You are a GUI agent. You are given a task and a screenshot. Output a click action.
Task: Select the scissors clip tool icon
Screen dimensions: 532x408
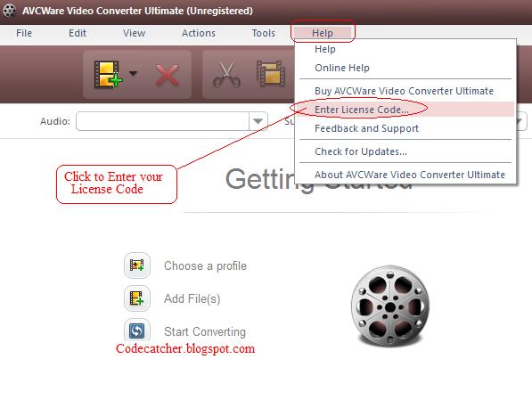point(226,74)
